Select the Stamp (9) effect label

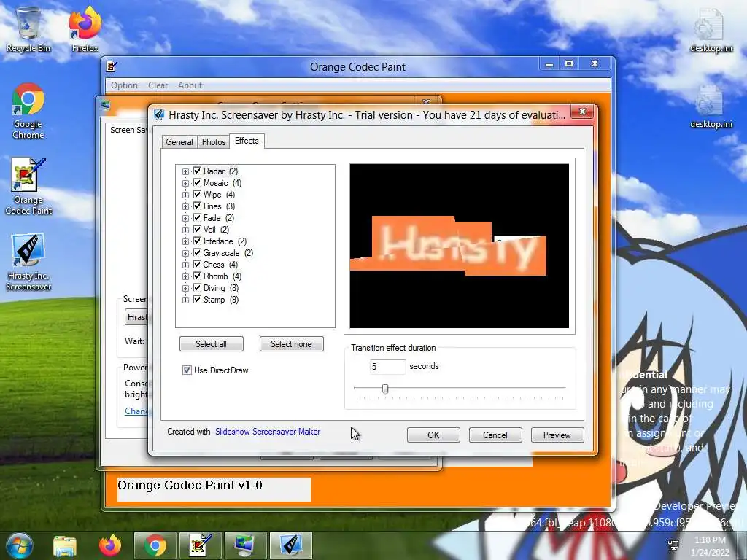click(x=220, y=300)
